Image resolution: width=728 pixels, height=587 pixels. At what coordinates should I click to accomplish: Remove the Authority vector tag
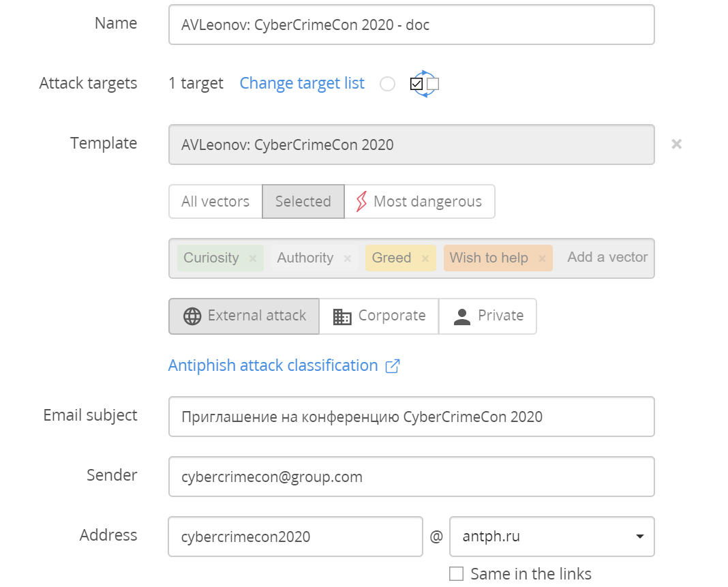pyautogui.click(x=347, y=258)
